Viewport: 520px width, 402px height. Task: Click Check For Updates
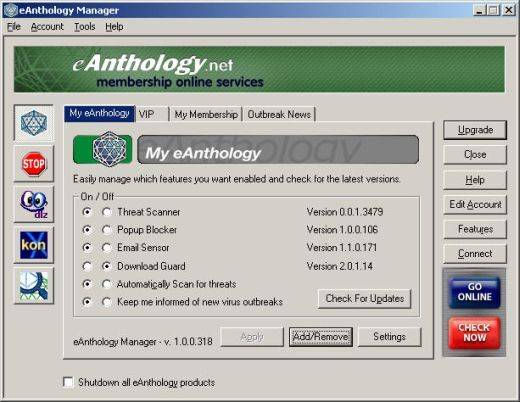[365, 298]
